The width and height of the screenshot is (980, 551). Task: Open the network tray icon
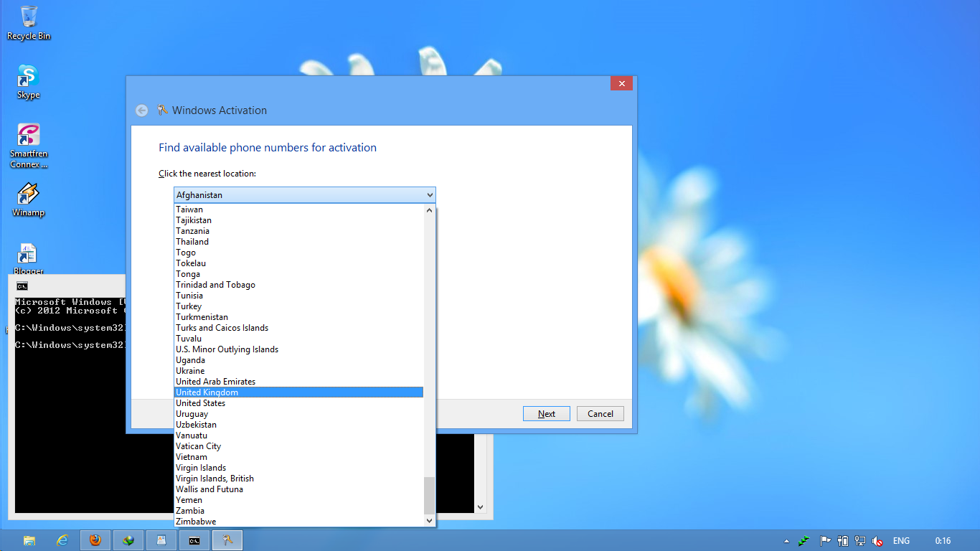pyautogui.click(x=861, y=541)
